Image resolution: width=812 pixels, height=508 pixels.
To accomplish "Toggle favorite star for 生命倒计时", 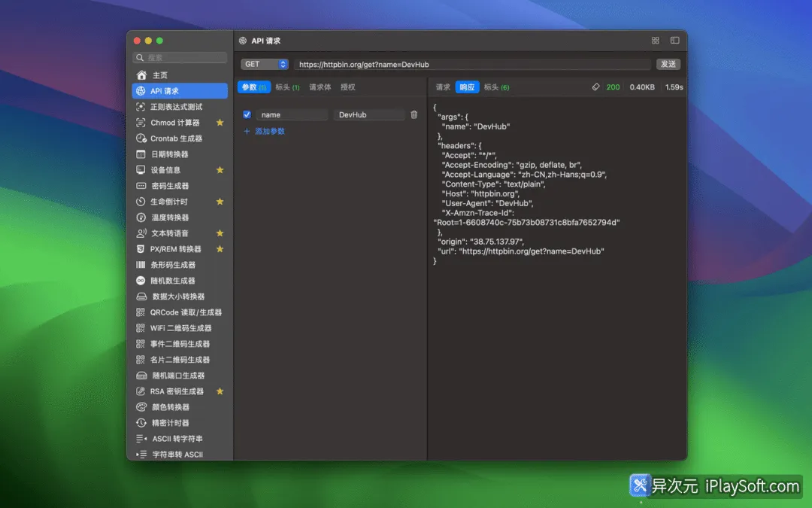I will tap(220, 202).
